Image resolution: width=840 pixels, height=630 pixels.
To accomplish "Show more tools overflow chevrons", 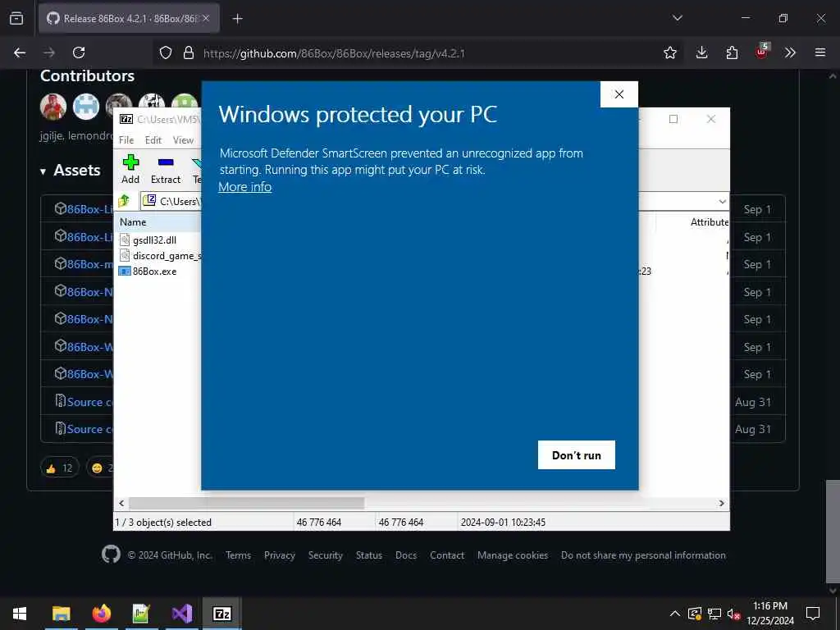I will 790,52.
